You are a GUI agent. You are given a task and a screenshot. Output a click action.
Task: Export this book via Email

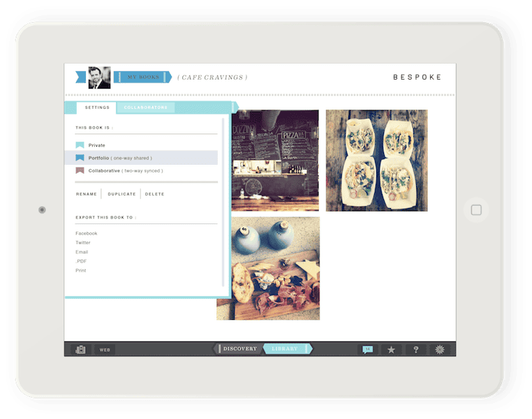[82, 252]
